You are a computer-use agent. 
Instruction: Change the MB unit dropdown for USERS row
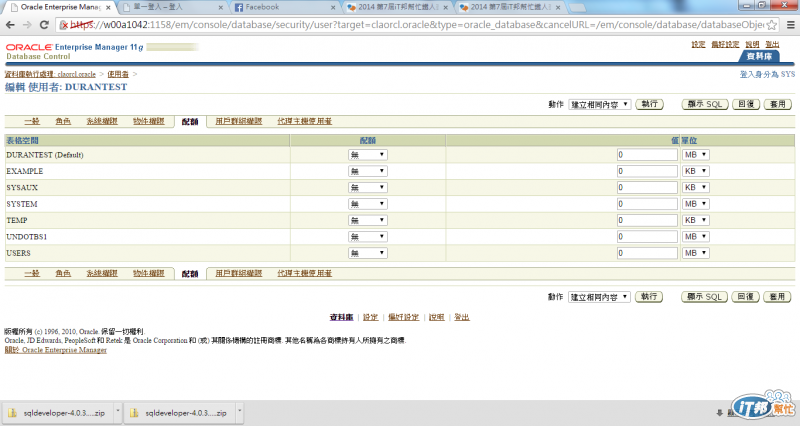[x=695, y=253]
